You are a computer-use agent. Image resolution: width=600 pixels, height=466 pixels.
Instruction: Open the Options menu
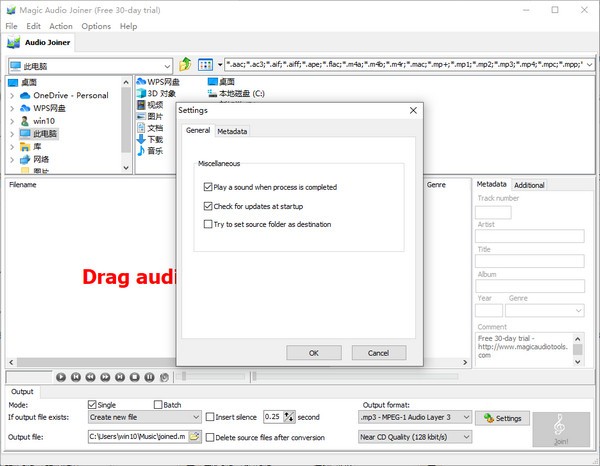tap(96, 26)
